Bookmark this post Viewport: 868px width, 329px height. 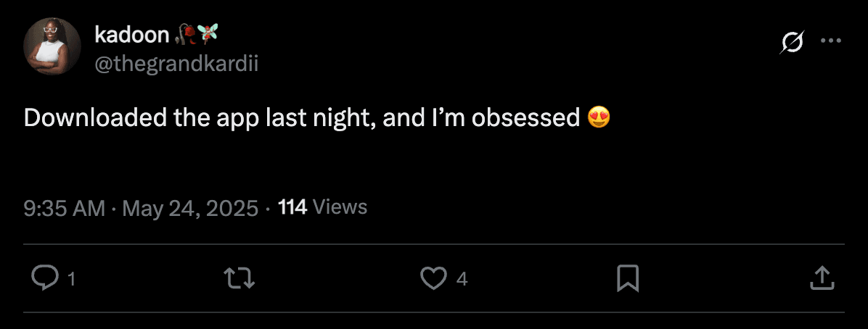pyautogui.click(x=627, y=278)
